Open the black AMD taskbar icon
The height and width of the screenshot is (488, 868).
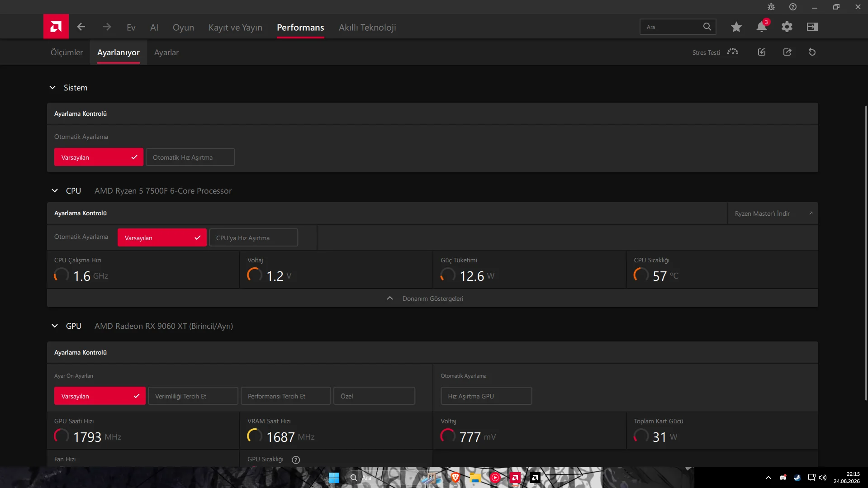[x=535, y=478]
